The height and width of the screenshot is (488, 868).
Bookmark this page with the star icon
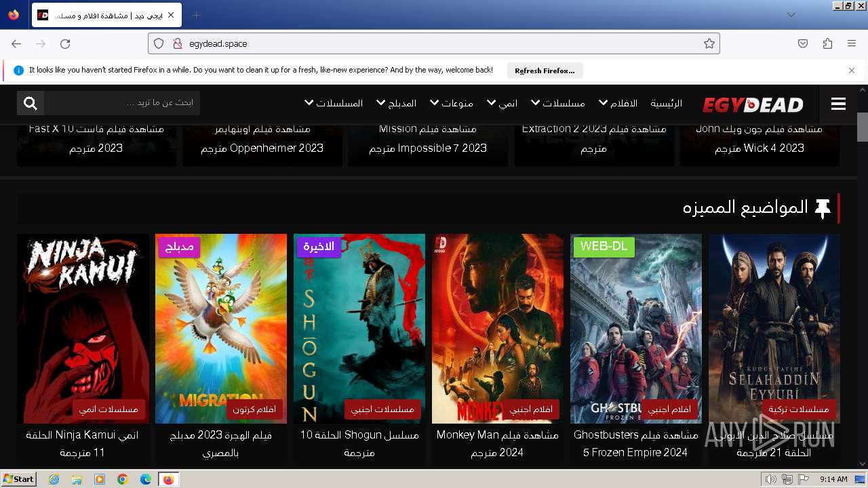[709, 43]
